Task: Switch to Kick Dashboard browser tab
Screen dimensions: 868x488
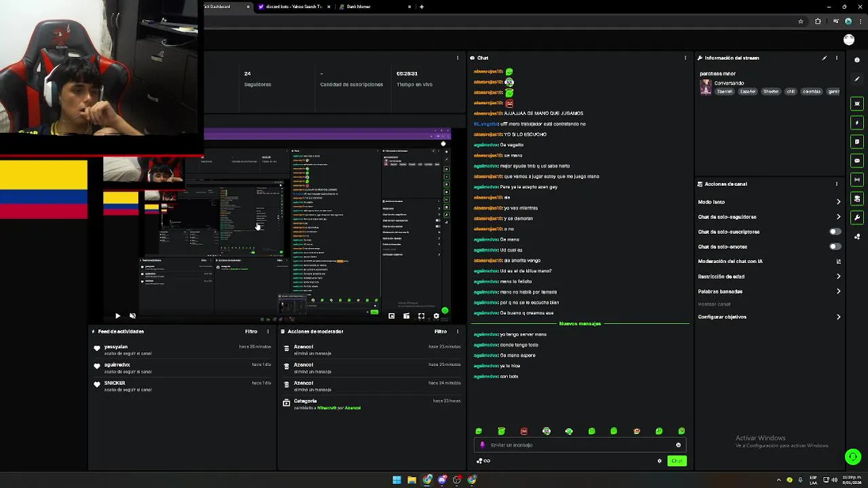Action: pos(227,7)
